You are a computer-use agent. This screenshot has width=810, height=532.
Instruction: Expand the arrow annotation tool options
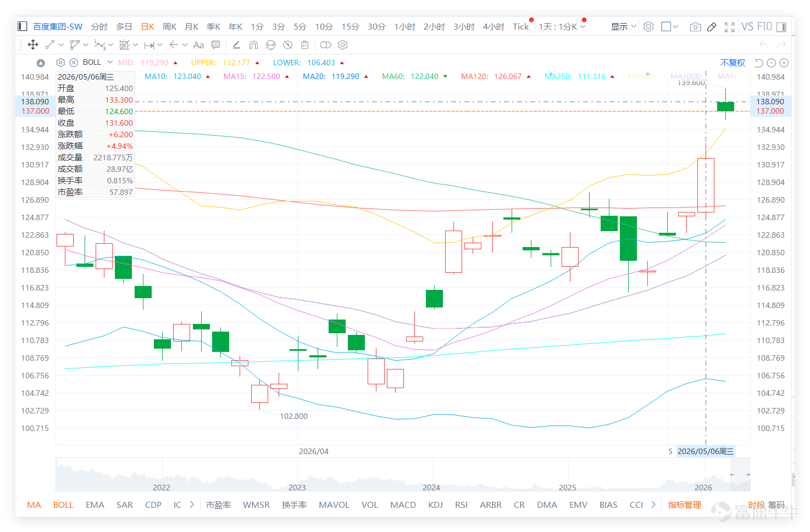click(185, 45)
